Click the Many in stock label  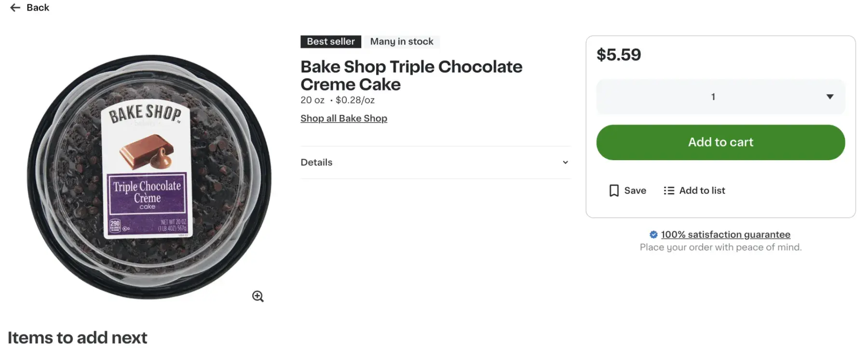click(x=401, y=42)
